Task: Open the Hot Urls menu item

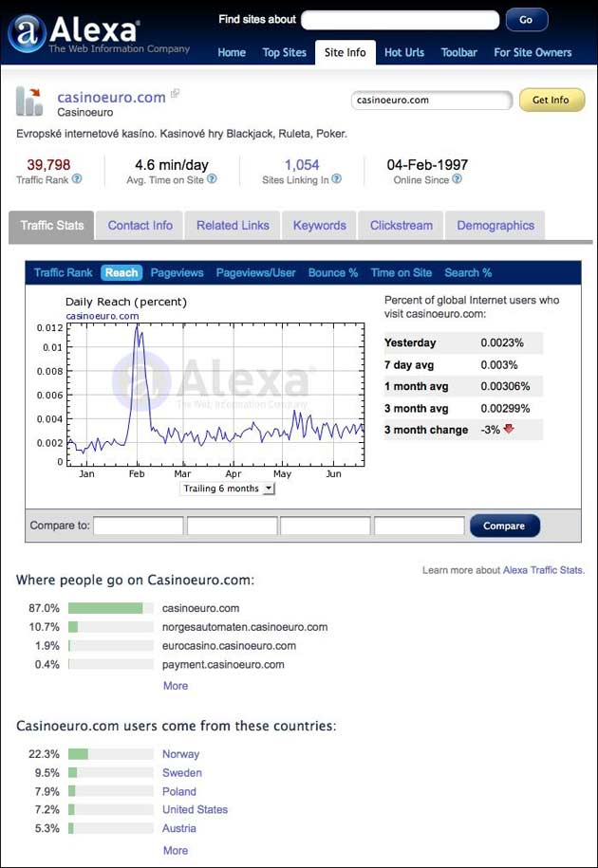Action: pyautogui.click(x=404, y=52)
